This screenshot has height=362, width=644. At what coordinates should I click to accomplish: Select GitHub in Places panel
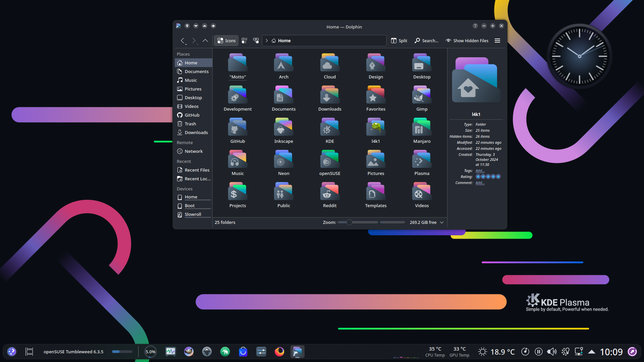pyautogui.click(x=194, y=115)
